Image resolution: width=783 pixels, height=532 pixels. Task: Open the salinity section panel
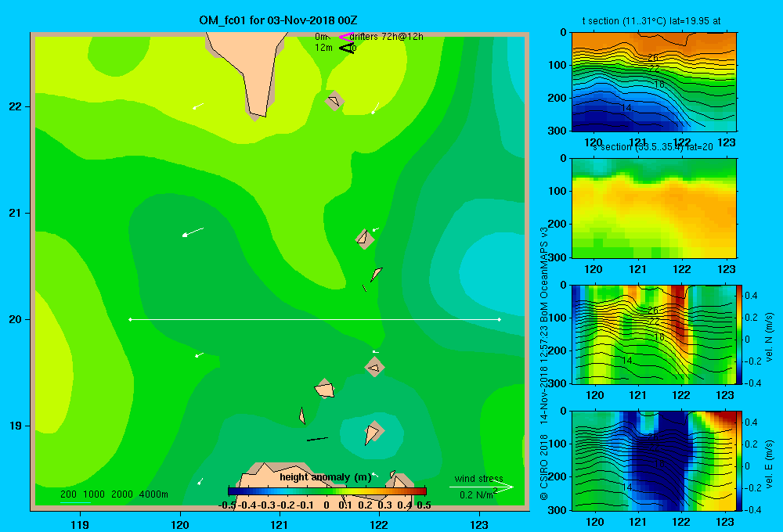coord(654,208)
